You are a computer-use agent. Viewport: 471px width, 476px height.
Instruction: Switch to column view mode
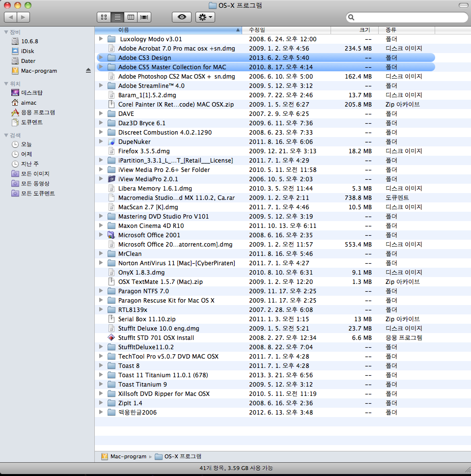(131, 17)
